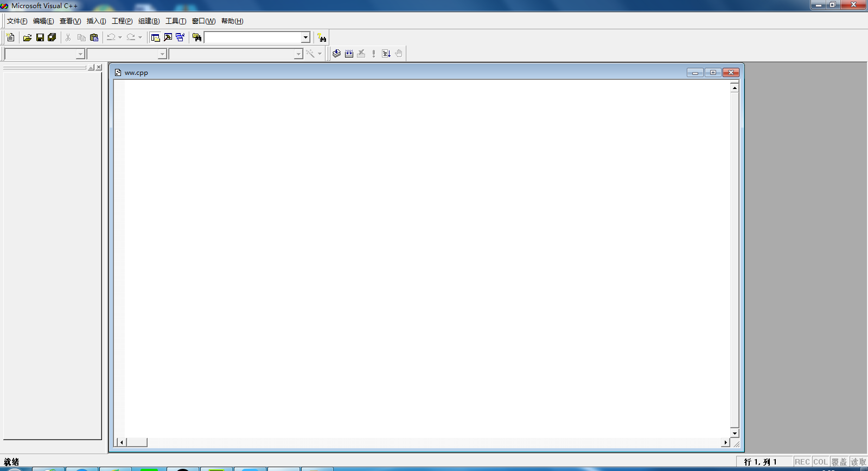Click the ww.cpp window title
Screen dimensions: 868x471
click(136, 73)
